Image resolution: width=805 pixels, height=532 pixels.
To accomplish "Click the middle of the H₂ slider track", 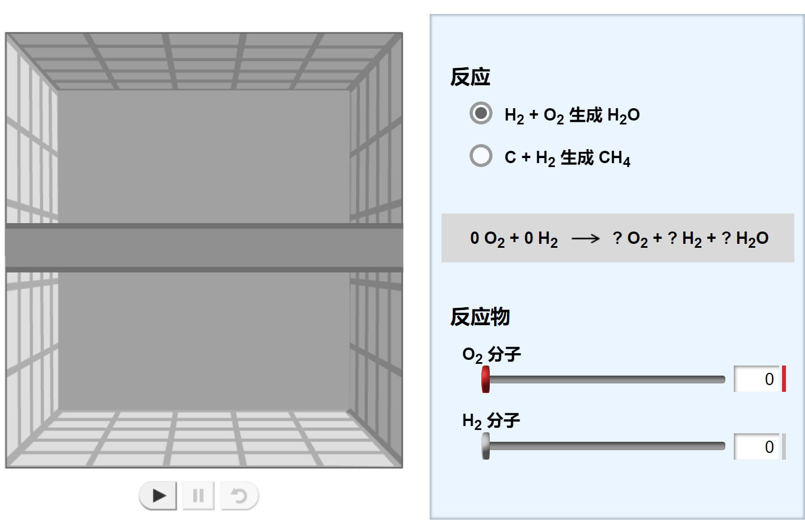I will 606,446.
